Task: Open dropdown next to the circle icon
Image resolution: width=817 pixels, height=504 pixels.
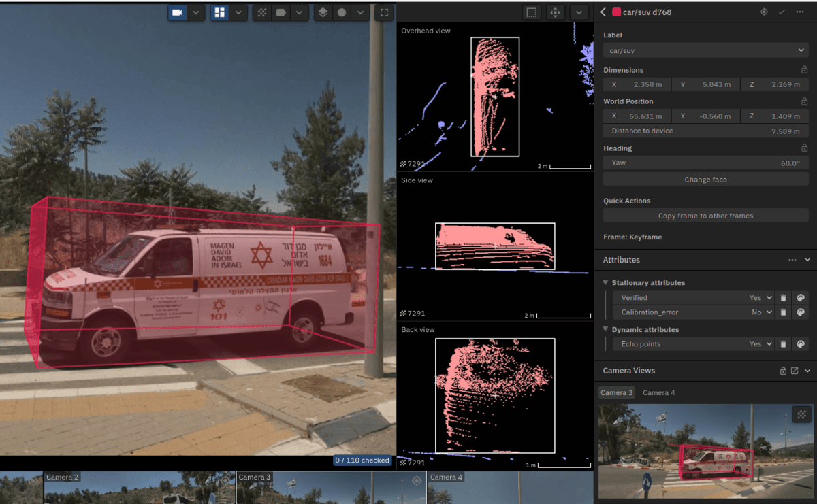Action: (x=360, y=12)
